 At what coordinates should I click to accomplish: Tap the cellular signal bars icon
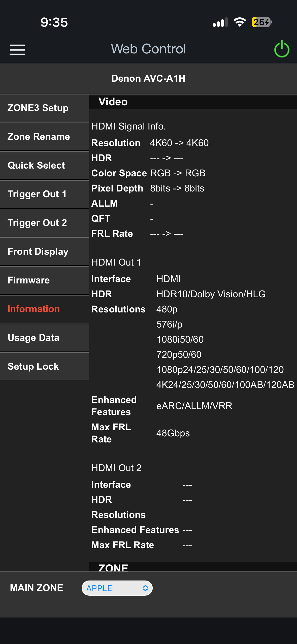tap(220, 22)
